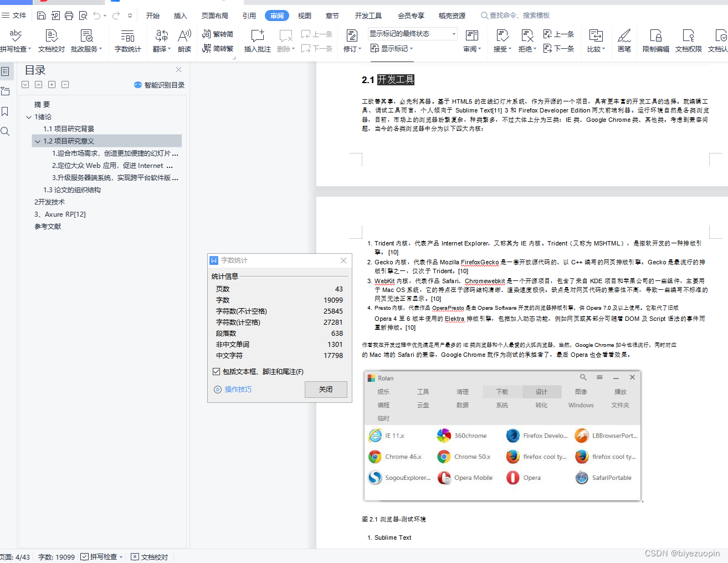Toggle 拼写检查 checkbox in status bar

coord(84,557)
